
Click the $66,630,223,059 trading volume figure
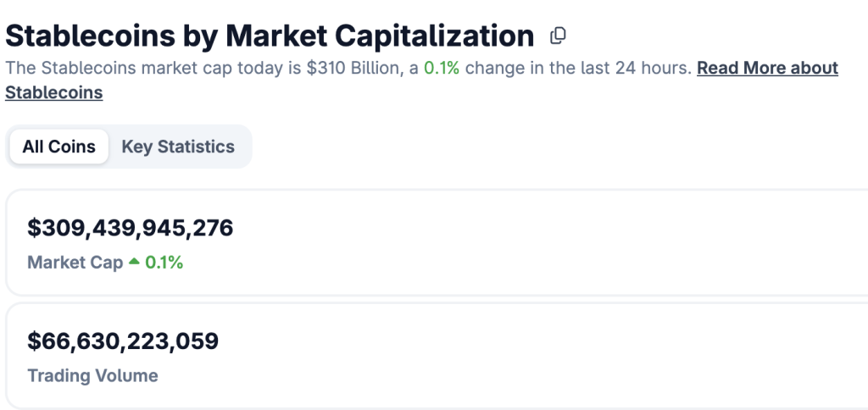point(123,341)
